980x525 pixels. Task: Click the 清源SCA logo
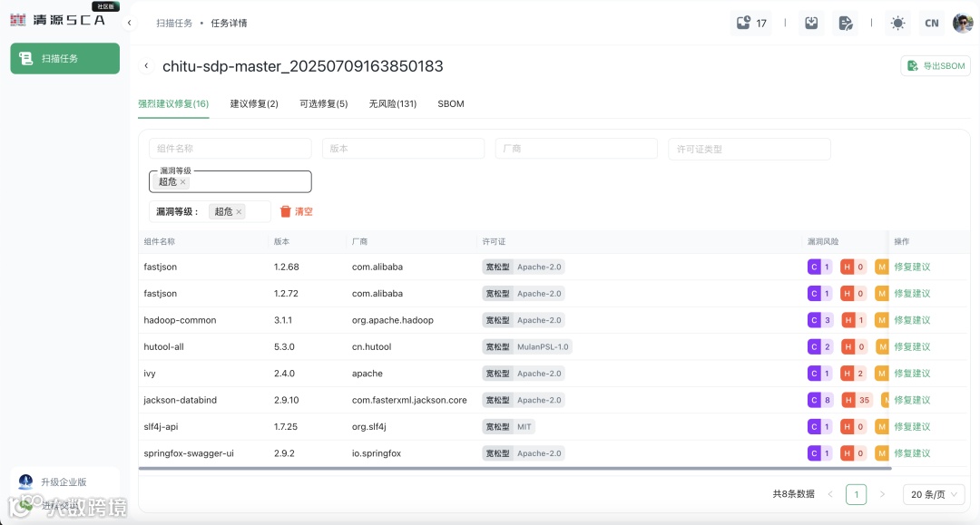click(57, 20)
